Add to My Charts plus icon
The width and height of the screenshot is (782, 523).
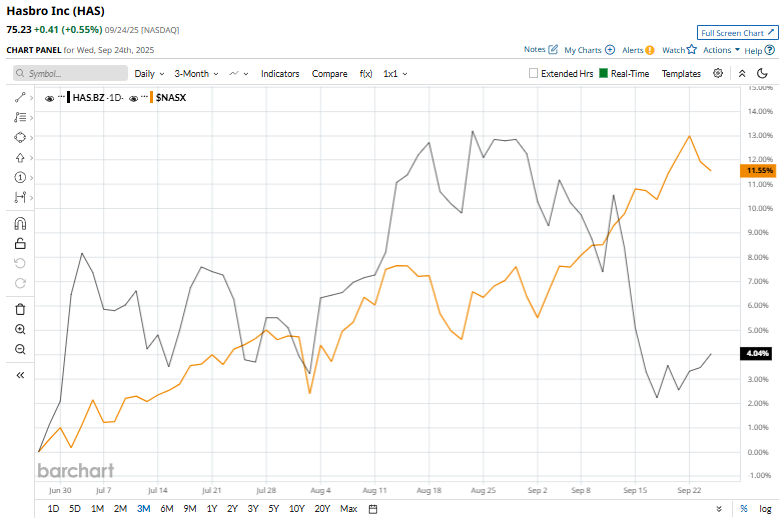(609, 50)
